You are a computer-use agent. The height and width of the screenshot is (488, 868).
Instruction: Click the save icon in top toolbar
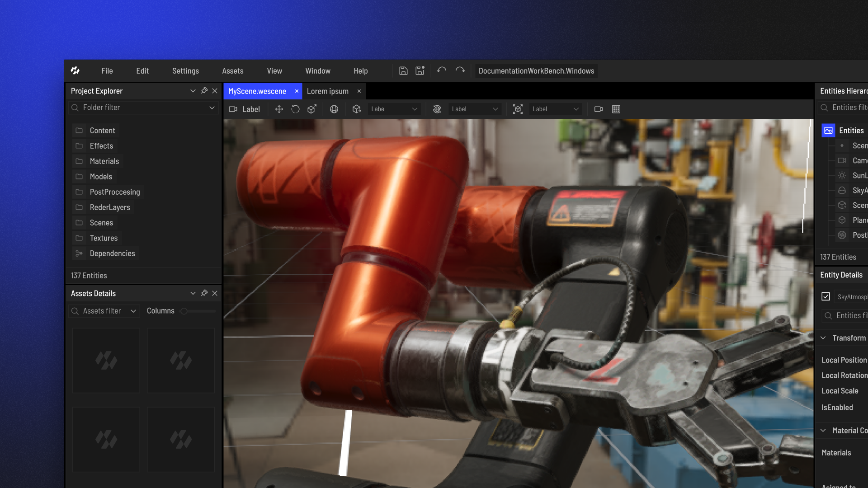[x=403, y=71]
